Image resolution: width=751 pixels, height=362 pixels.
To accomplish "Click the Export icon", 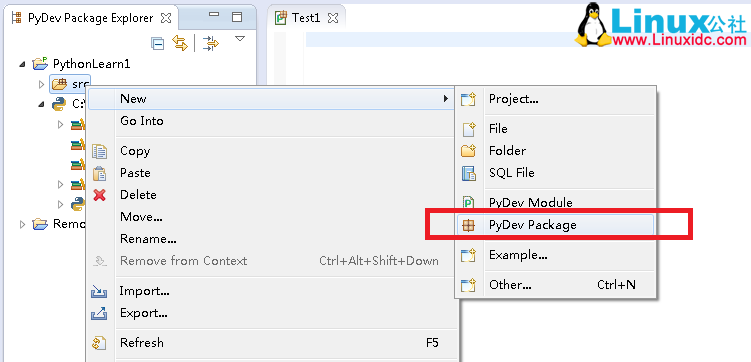I will [99, 313].
